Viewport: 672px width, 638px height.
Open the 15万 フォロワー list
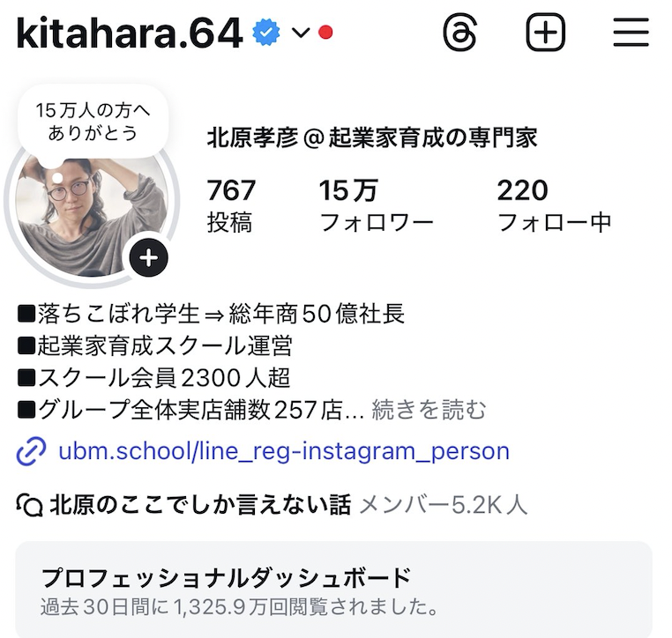tap(377, 205)
